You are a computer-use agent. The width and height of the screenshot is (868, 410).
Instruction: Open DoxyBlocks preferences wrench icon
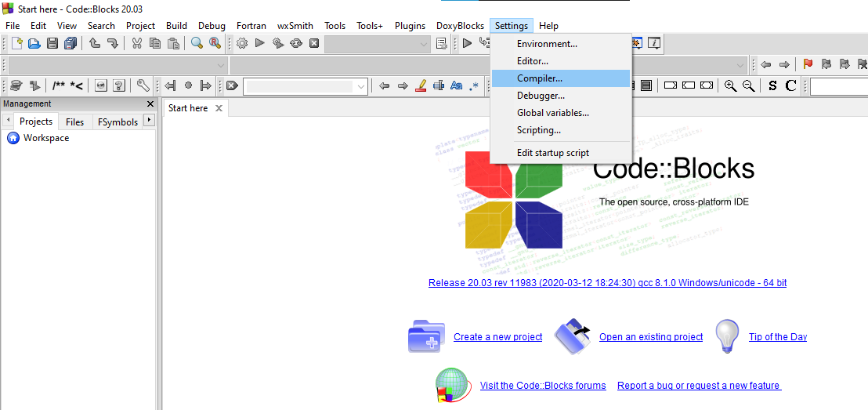click(143, 86)
